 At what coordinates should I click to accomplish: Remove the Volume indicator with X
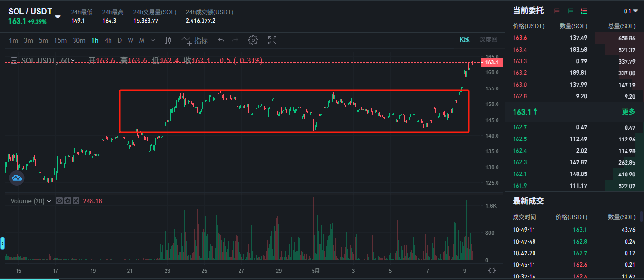(75, 201)
